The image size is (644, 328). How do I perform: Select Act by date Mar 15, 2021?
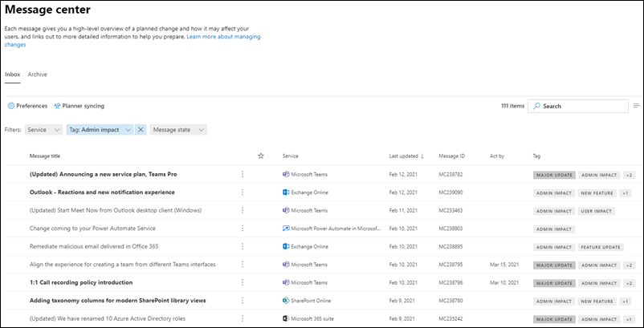coord(504,265)
